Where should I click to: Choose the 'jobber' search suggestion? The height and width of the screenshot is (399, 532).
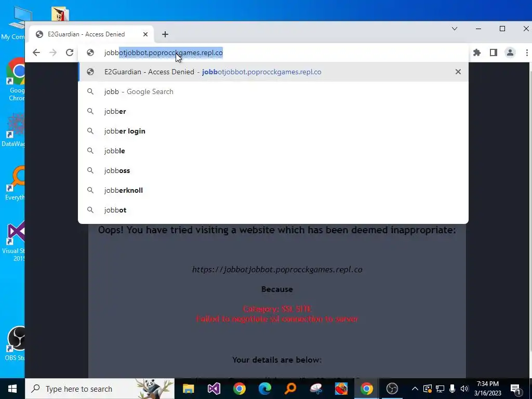point(273,111)
